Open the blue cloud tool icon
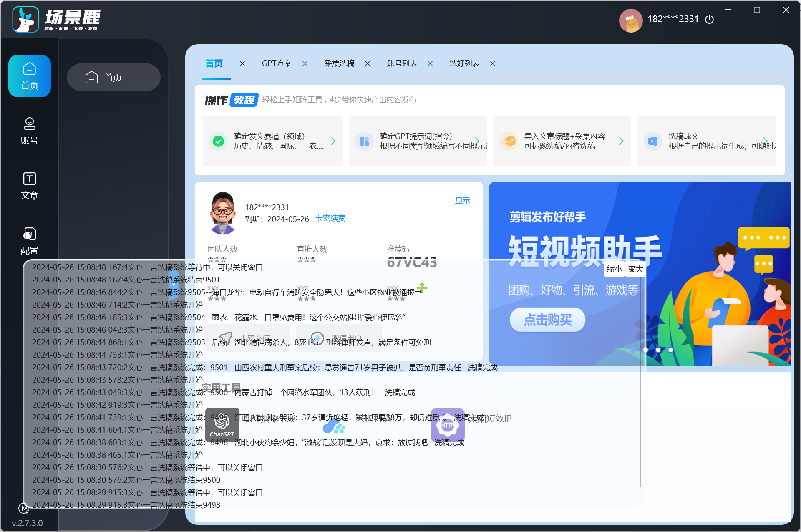This screenshot has height=532, width=801. [334, 426]
